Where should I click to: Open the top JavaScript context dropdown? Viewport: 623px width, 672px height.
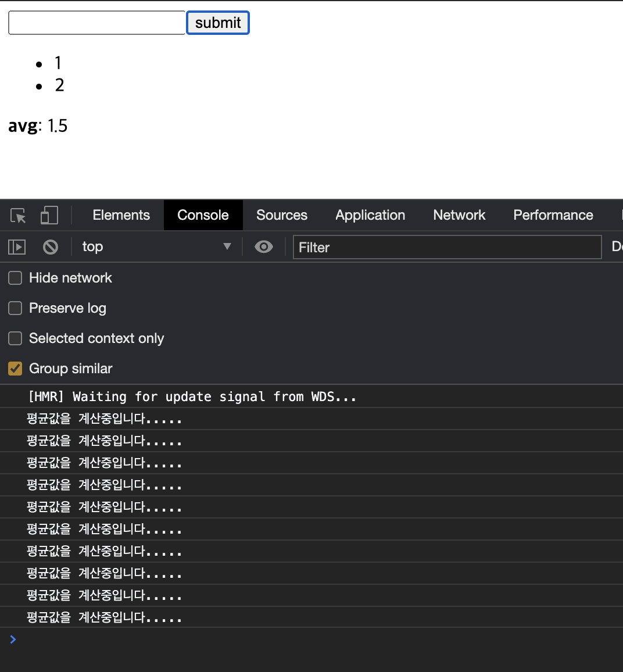point(156,246)
